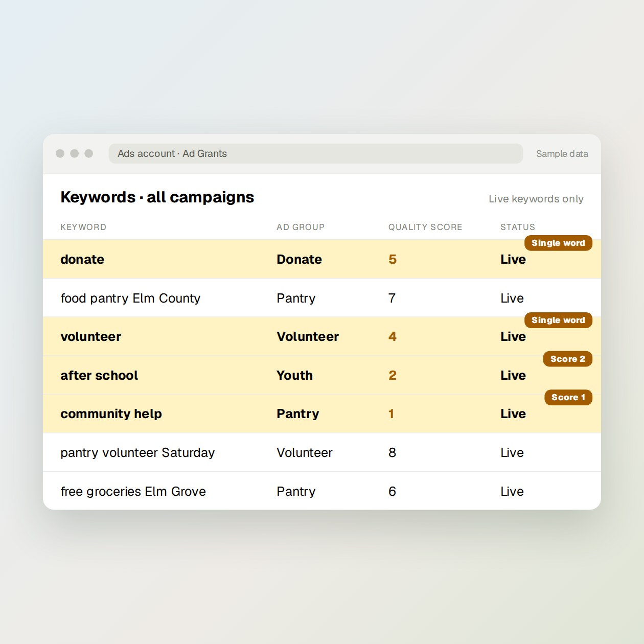The width and height of the screenshot is (644, 644).
Task: Click the Donate ad group cell
Action: tap(299, 259)
